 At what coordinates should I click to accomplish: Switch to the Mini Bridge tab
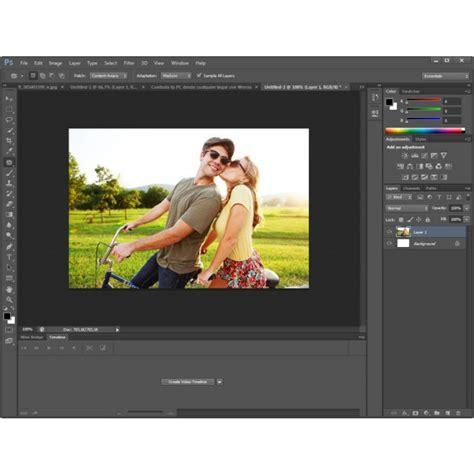coord(32,337)
